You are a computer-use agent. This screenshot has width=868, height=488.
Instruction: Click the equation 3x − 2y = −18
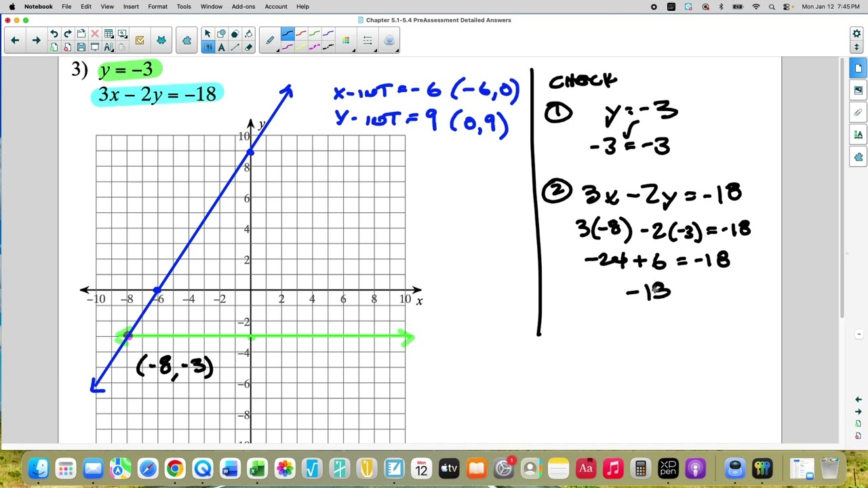(x=157, y=94)
